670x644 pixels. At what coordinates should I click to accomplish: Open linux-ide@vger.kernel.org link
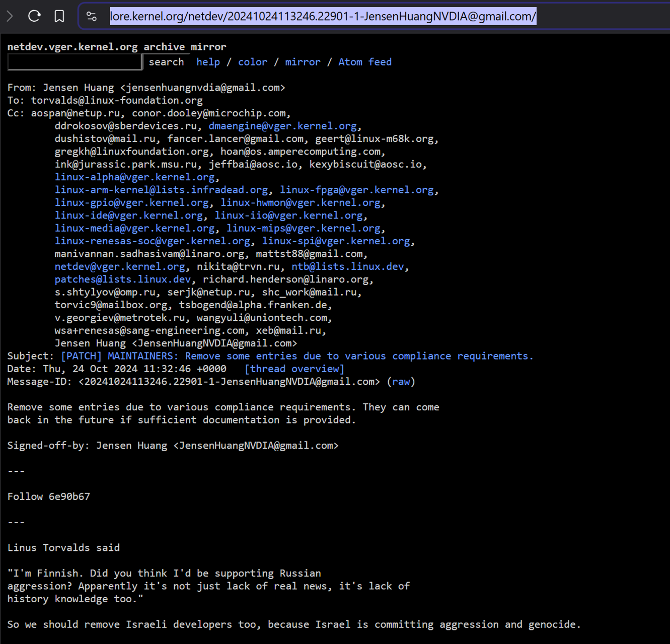point(129,216)
